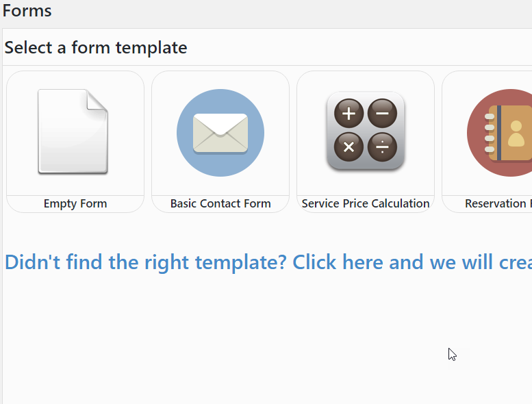Screen dimensions: 532x404
Task: Click the person silhouette on the address book
Action: [x=517, y=135]
